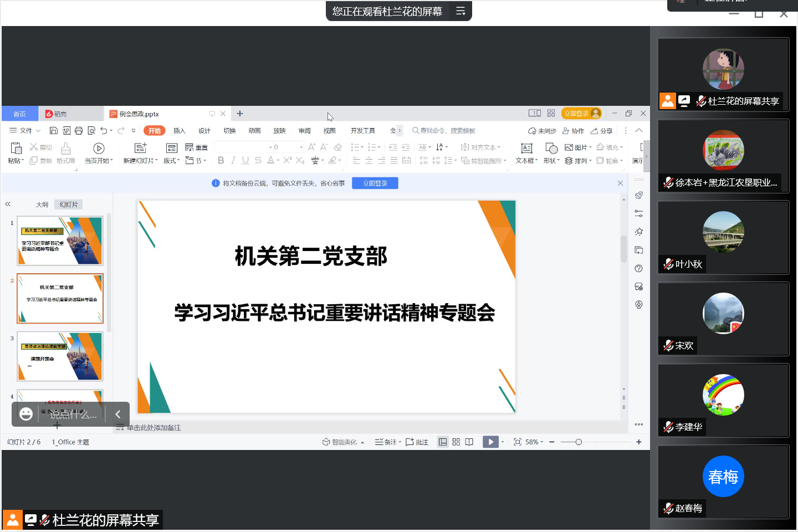Screen dimensions: 798x532
Task: Click the blue 立即登录 button in notification bar
Action: (375, 183)
